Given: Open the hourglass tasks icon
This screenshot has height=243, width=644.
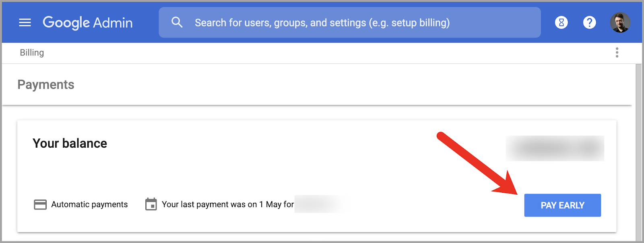Looking at the screenshot, I should point(561,23).
